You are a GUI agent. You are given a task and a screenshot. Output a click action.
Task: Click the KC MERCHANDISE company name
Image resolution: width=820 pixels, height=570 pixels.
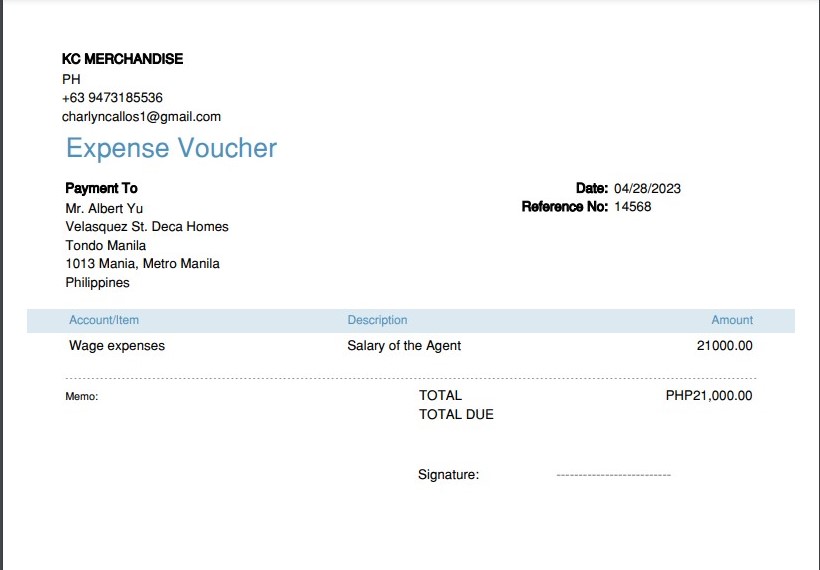(x=122, y=59)
